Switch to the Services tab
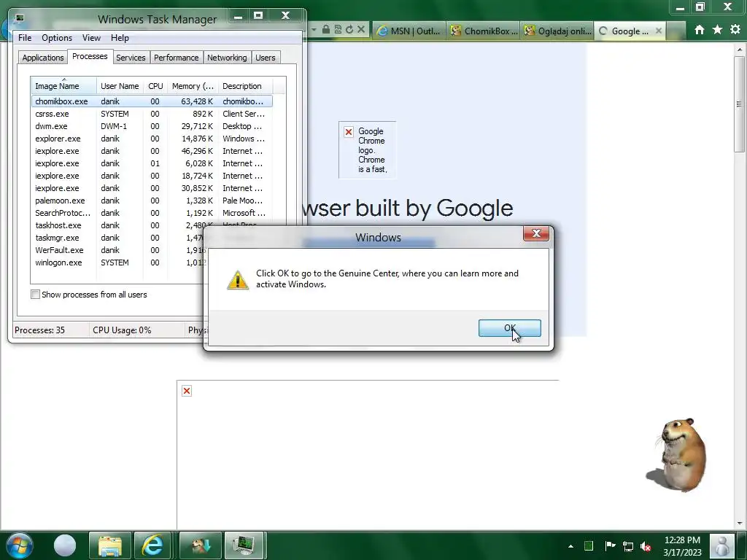The width and height of the screenshot is (747, 560). coord(131,58)
